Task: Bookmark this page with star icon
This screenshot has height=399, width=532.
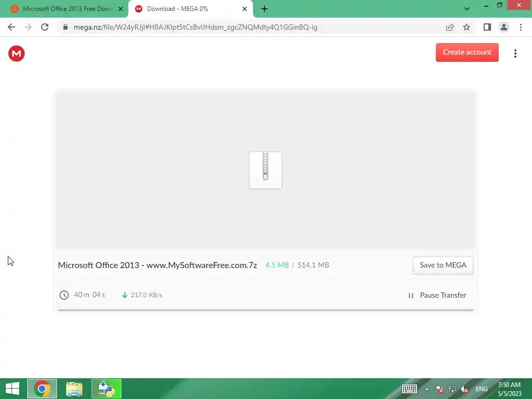Action: tap(467, 27)
